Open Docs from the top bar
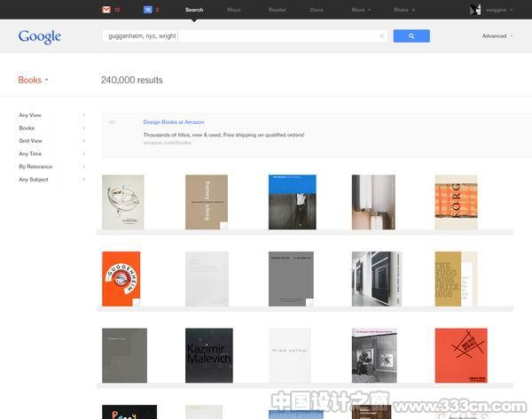 (317, 10)
